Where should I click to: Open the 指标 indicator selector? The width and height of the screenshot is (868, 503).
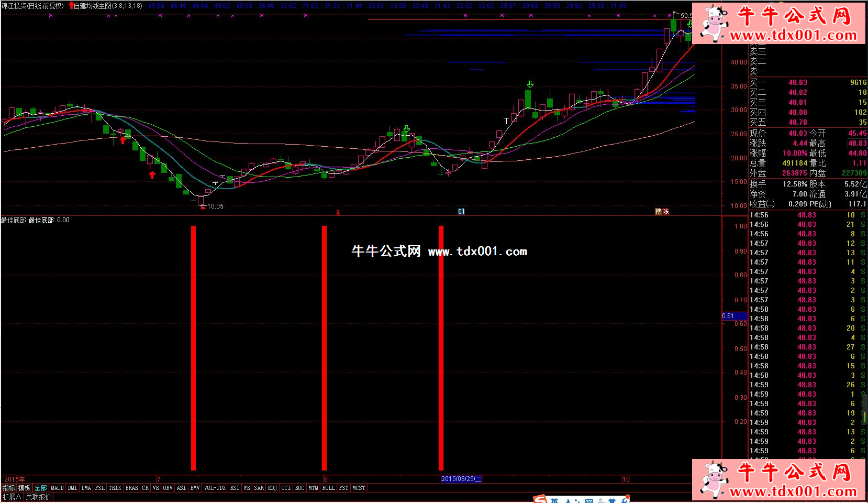9,488
